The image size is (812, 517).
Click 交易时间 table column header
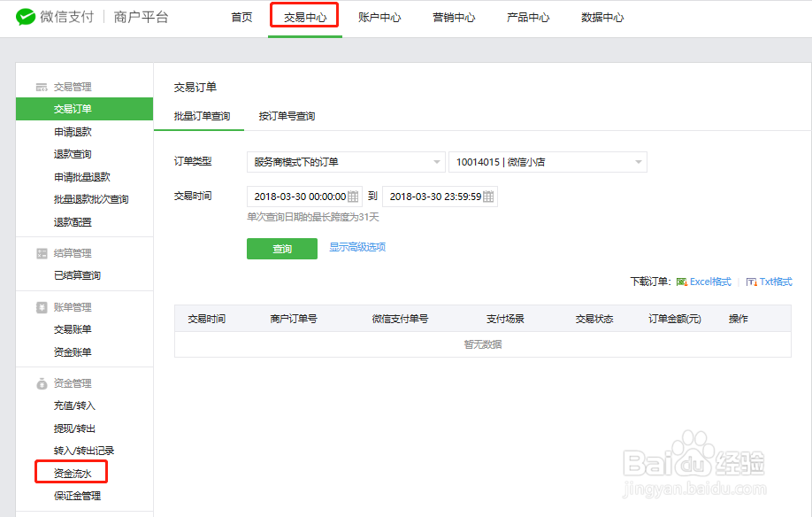207,319
